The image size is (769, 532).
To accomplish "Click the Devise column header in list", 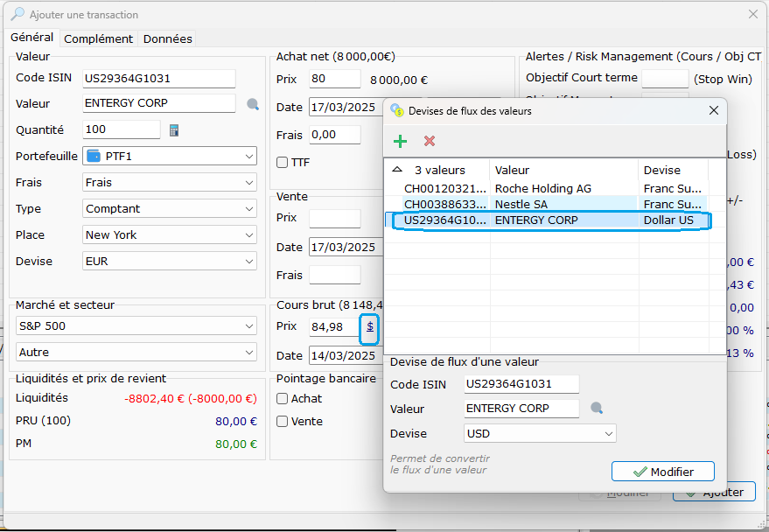I will point(674,170).
